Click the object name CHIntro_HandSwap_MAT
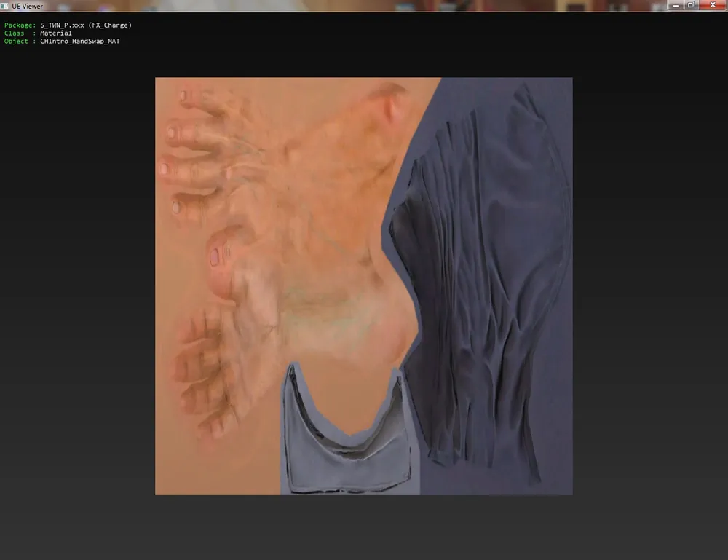This screenshot has height=560, width=728. click(x=80, y=41)
